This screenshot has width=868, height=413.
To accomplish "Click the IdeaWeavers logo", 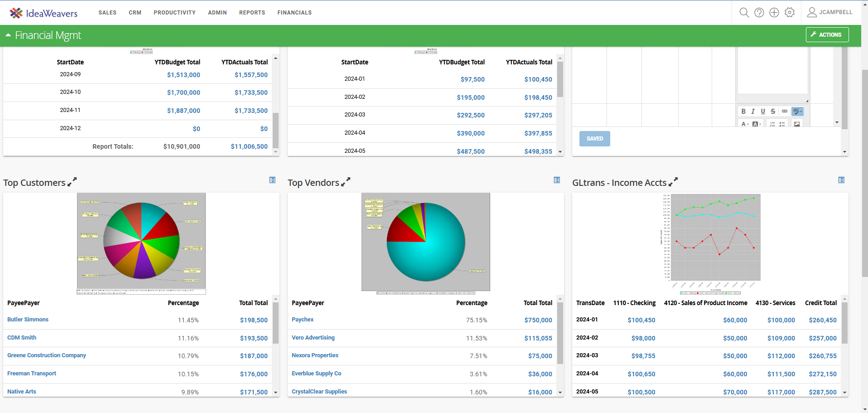I will pyautogui.click(x=43, y=13).
